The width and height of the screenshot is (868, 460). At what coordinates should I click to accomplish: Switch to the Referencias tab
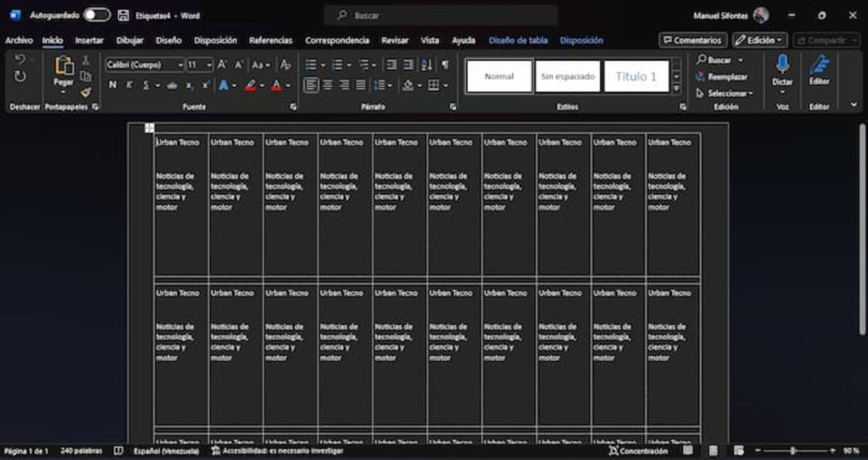(270, 40)
